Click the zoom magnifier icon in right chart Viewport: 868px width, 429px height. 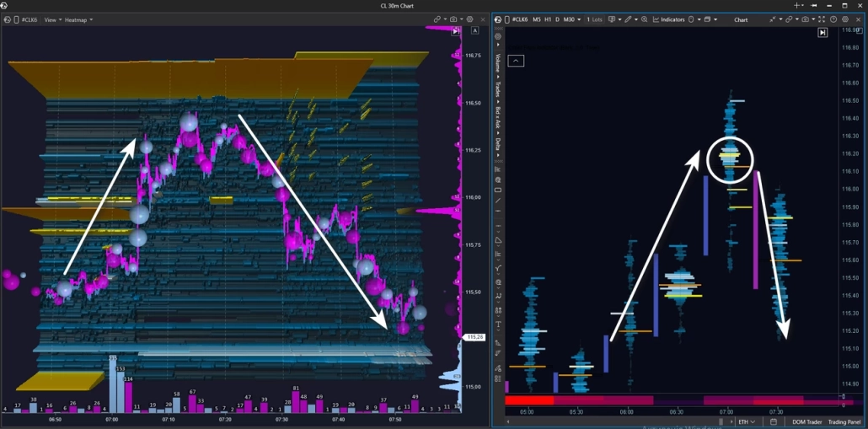[645, 19]
